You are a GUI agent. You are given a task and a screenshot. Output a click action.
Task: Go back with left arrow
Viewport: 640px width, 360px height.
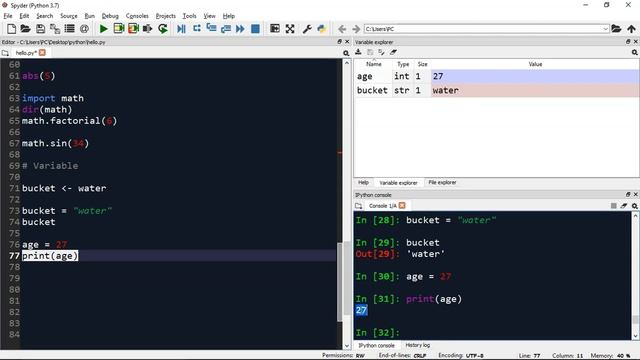coord(342,29)
